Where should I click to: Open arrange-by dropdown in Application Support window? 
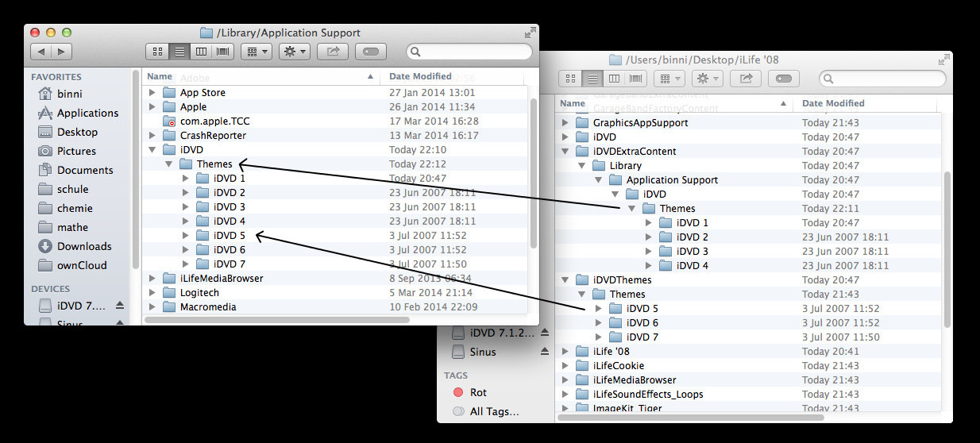click(256, 52)
